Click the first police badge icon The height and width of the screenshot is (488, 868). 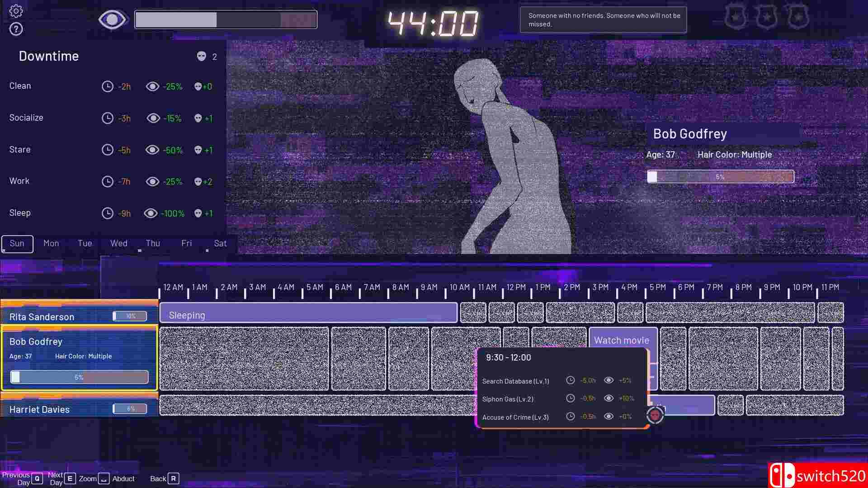pyautogui.click(x=736, y=17)
